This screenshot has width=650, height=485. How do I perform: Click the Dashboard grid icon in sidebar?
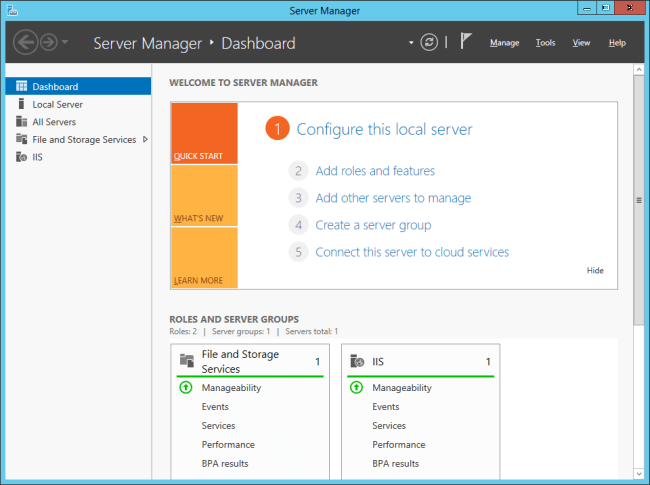[21, 86]
